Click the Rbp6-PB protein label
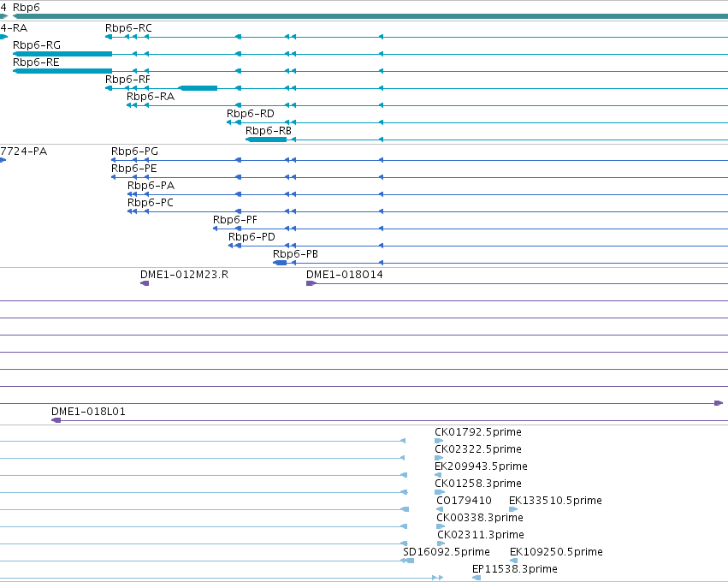The width and height of the screenshot is (728, 582). point(295,254)
